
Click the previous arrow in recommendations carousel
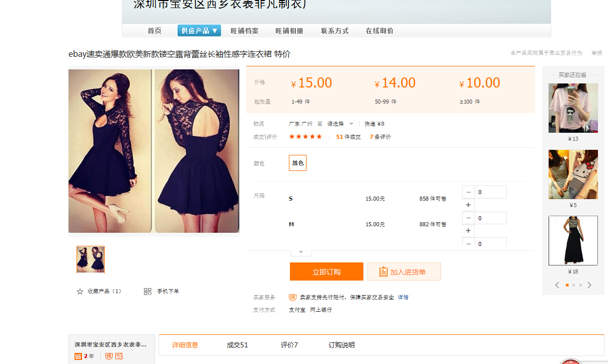coord(557,285)
